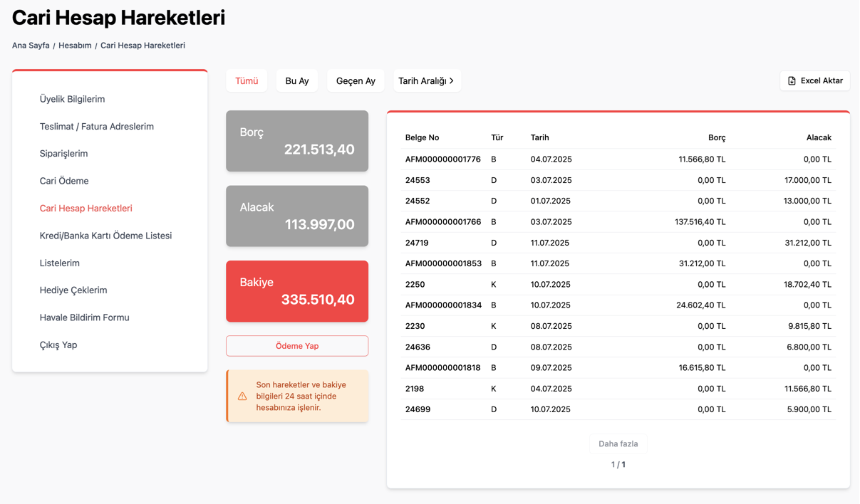This screenshot has height=504, width=860.
Task: Click Çıkış Yap to log out
Action: 58,345
